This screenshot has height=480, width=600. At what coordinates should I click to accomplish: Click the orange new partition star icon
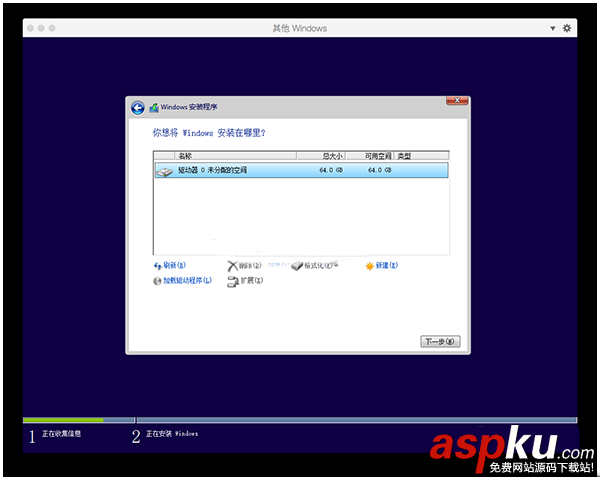pos(369,266)
